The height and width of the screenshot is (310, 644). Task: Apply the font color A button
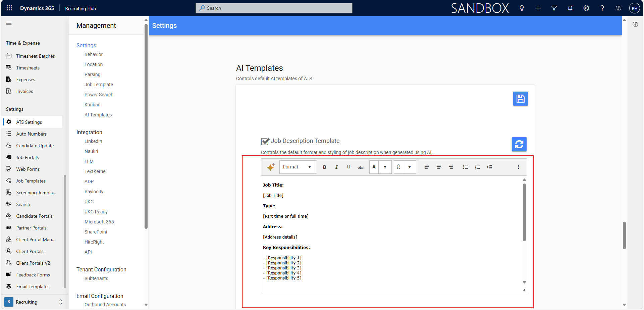point(374,167)
